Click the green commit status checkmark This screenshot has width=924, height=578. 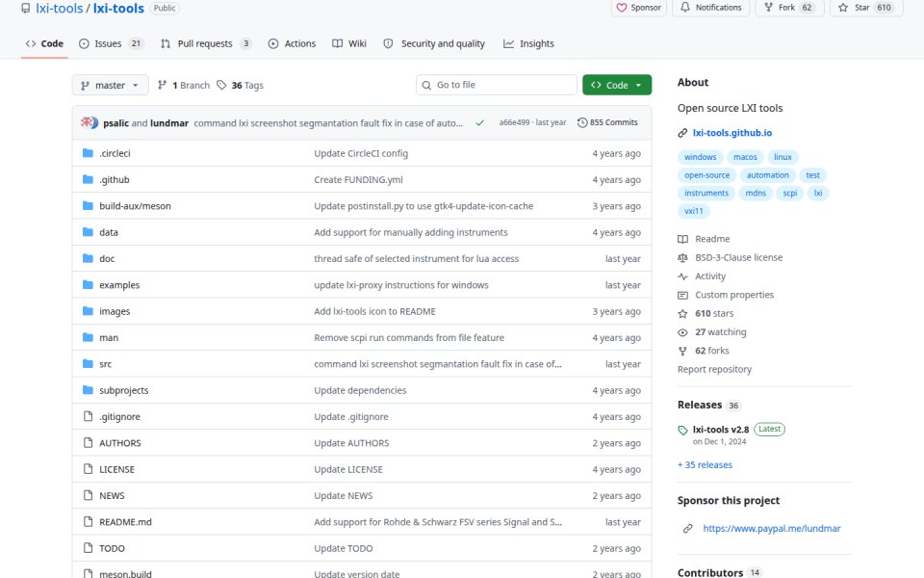pyautogui.click(x=479, y=122)
